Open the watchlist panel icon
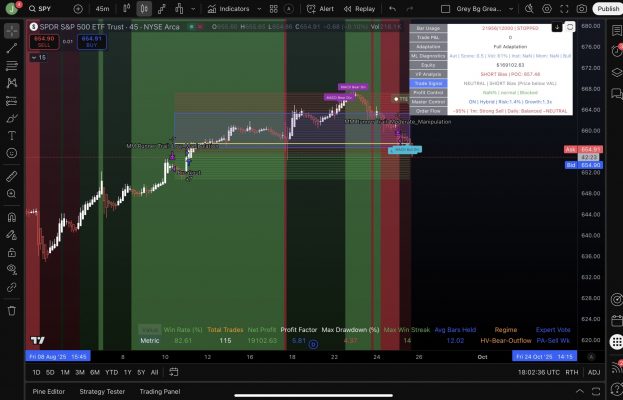This screenshot has width=623, height=400. (617, 31)
